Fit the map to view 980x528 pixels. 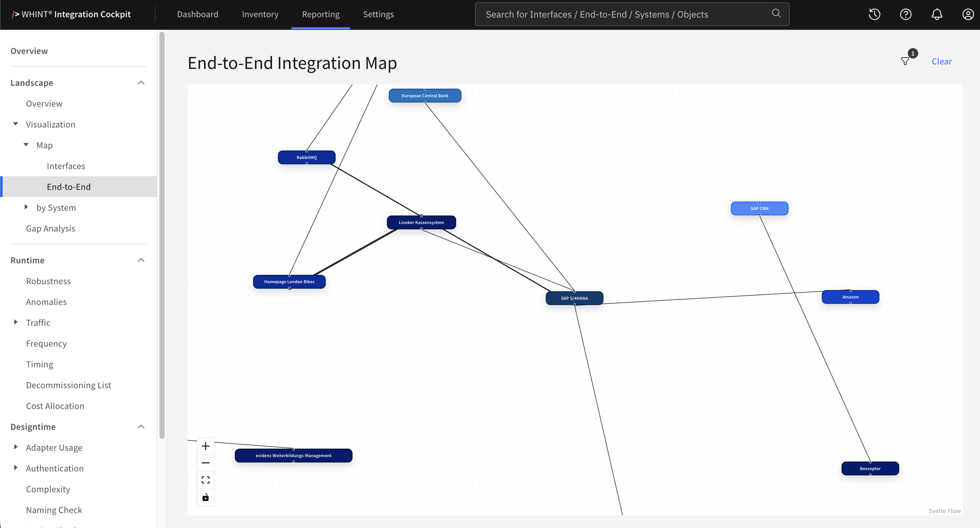point(205,480)
